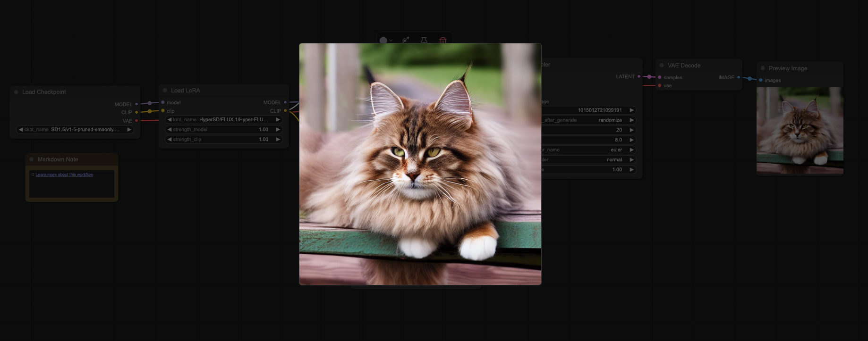
Task: Click the midpoint dot on the blue IMAGE link
Action: [x=749, y=79]
